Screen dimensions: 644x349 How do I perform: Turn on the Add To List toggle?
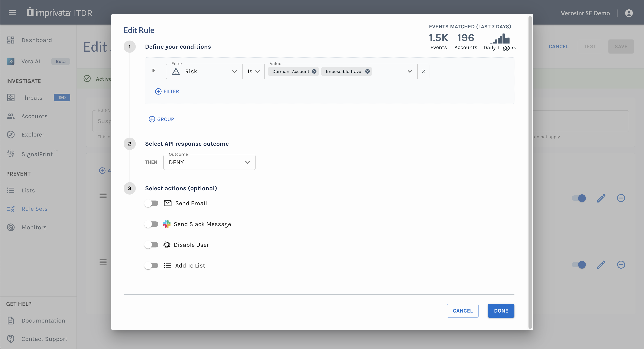(x=152, y=265)
